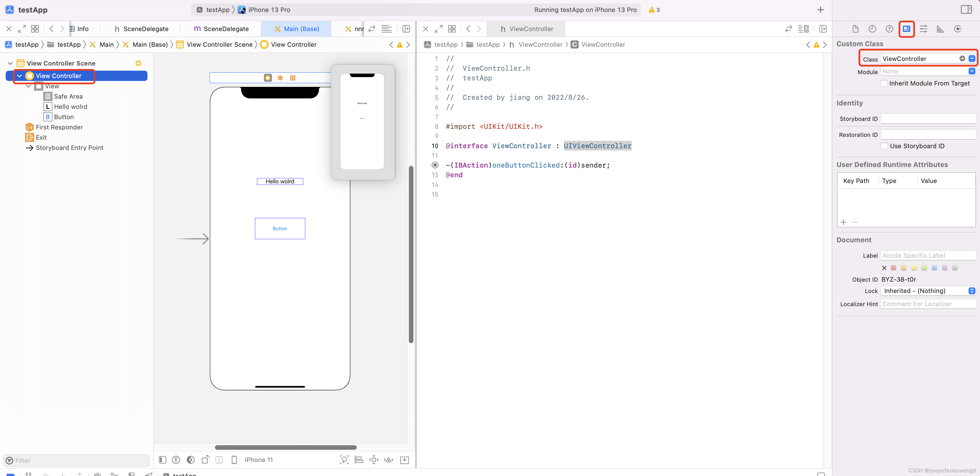Image resolution: width=980 pixels, height=476 pixels.
Task: Click the IBAction connection circle in gutter
Action: [x=435, y=165]
